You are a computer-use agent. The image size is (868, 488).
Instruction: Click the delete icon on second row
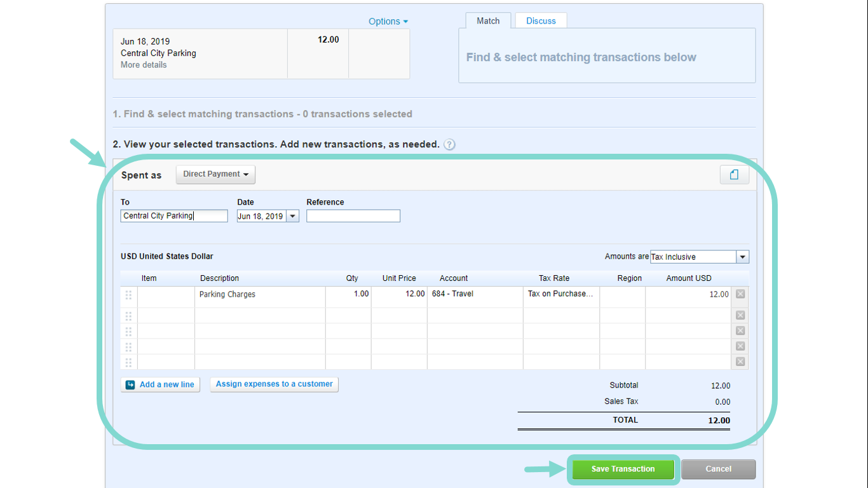(x=740, y=315)
